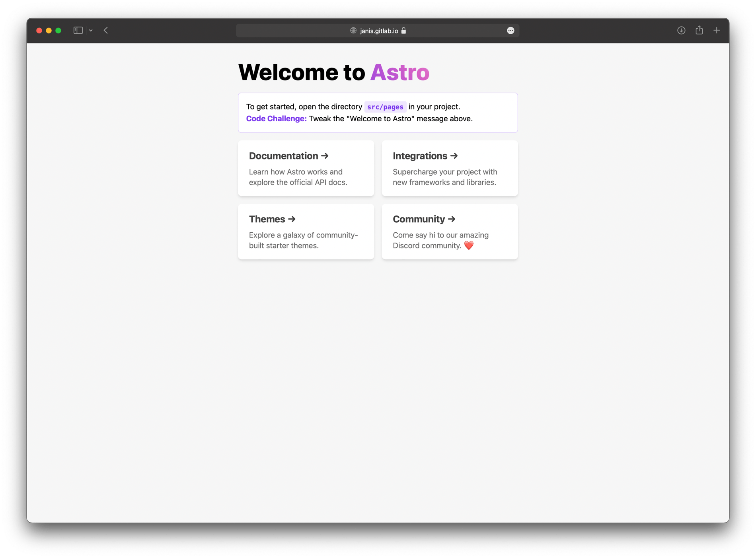
Task: Click the heart emoji in the Community card
Action: 469,245
